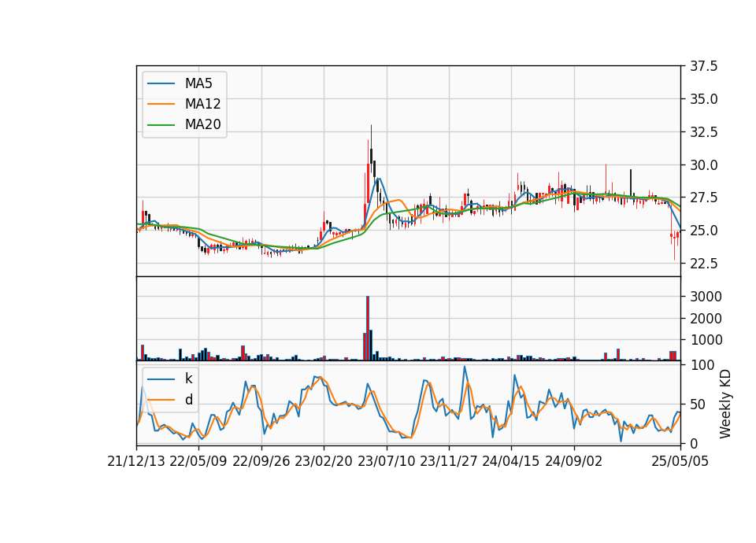Click the d legend label in KD panel

pyautogui.click(x=188, y=400)
